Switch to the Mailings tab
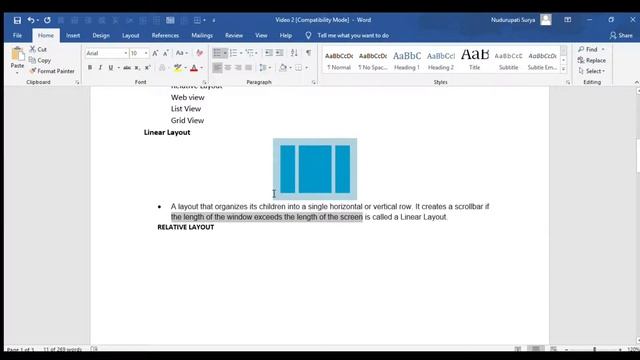Viewport: 640px width, 360px height. click(202, 36)
